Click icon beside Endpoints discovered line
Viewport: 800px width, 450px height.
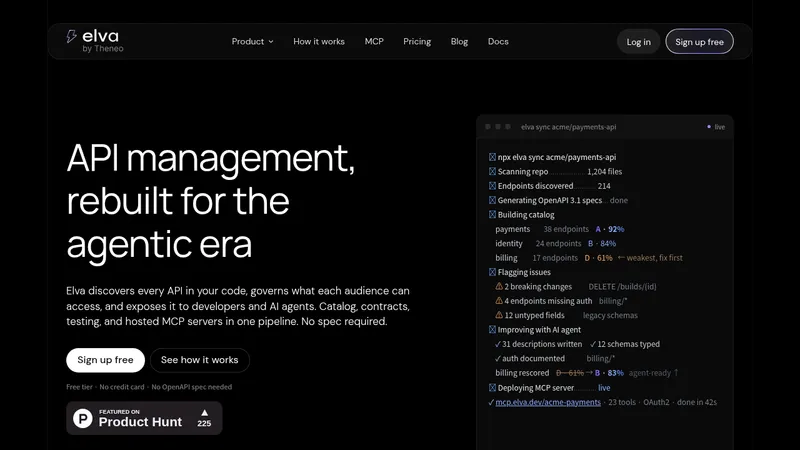click(x=492, y=186)
